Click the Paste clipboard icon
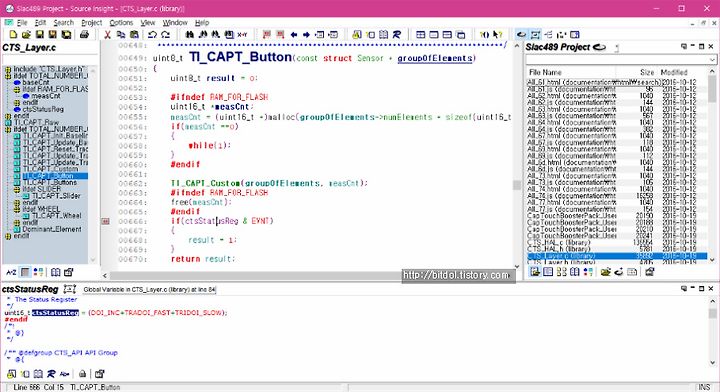This screenshot has height=392, width=720. pos(134,34)
